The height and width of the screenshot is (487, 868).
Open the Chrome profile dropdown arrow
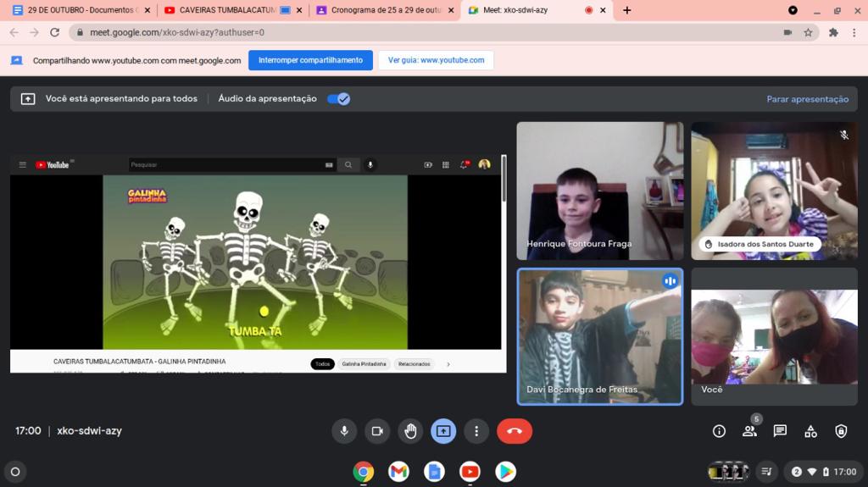(793, 10)
